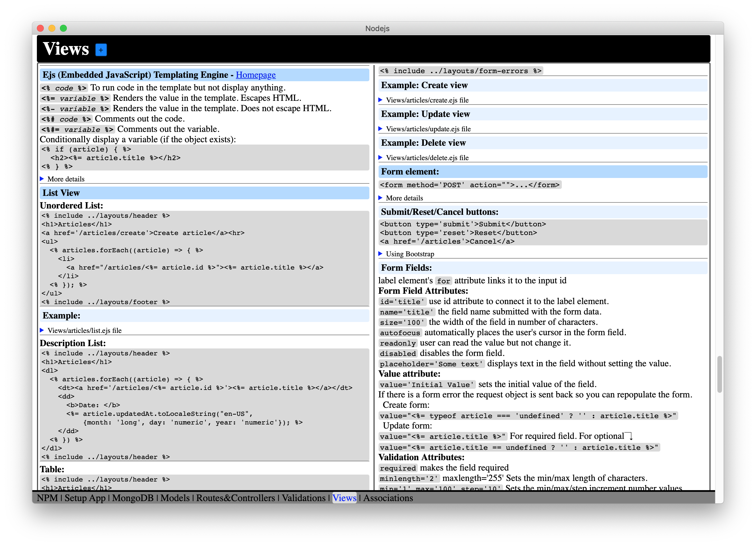Click the Submit/Reset/Cancel buttons: heading

tap(543, 212)
